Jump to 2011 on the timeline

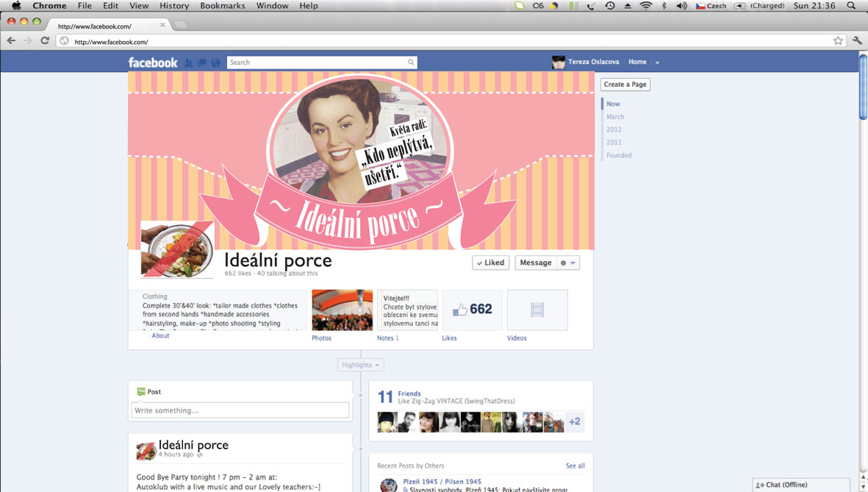point(614,143)
